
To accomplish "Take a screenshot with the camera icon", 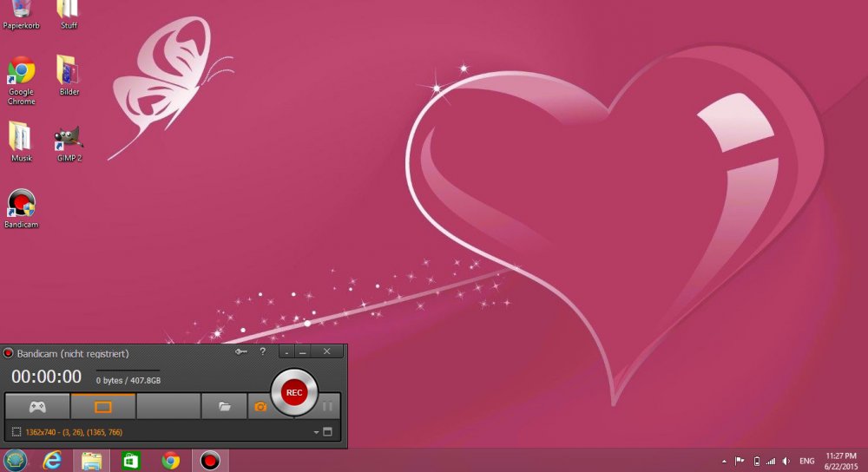I will click(260, 406).
